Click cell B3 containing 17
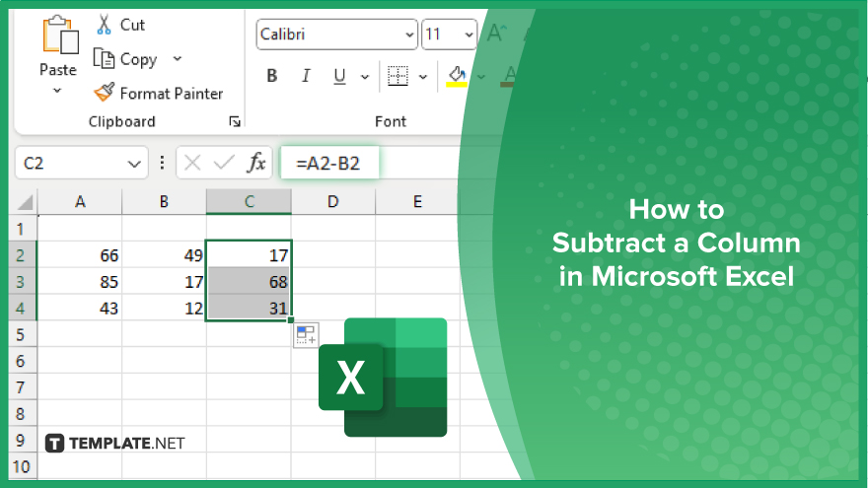 coord(164,282)
